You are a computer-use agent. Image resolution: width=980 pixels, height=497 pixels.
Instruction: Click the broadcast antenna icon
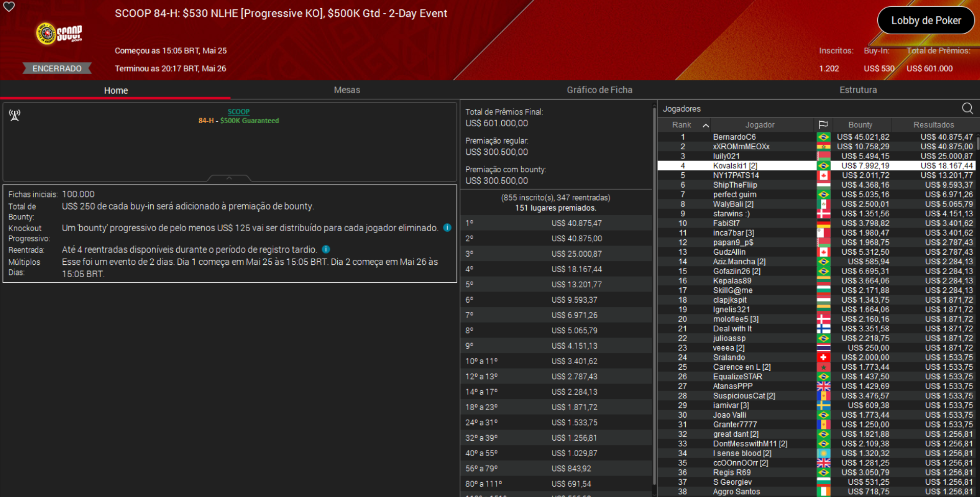coord(15,116)
